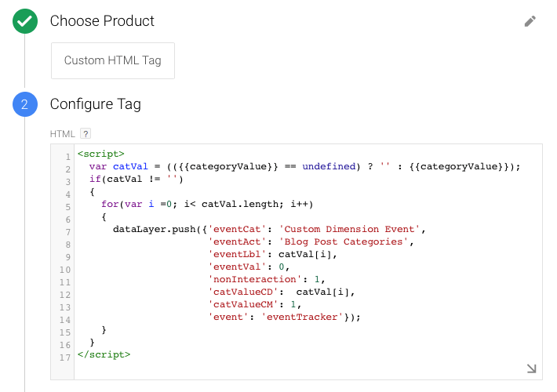
Task: Click line number 17 in the gutter
Action: click(65, 358)
